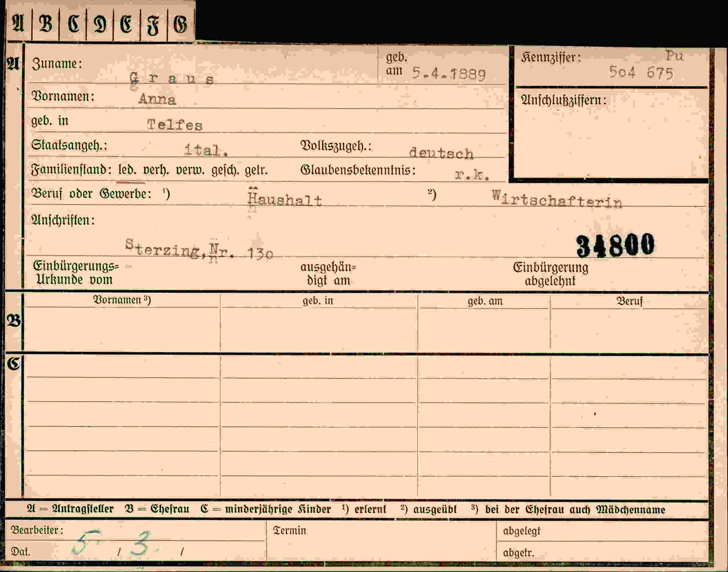Click the 'ausgehändigt am' label
728x572 pixels.
point(328,274)
